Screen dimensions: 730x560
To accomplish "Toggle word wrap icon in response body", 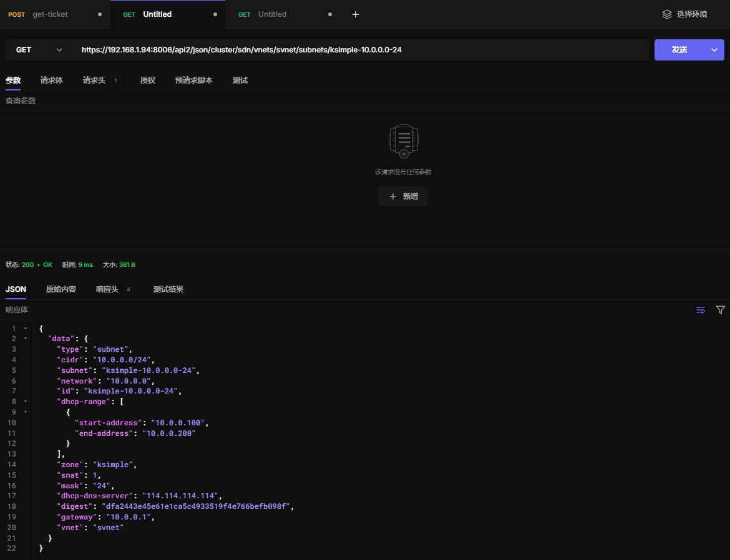I will click(x=701, y=310).
